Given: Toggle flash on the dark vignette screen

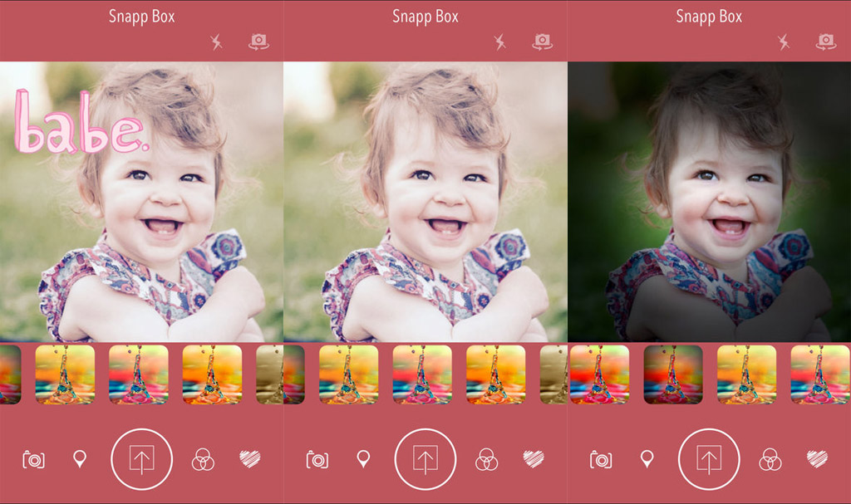Looking at the screenshot, I should point(784,42).
